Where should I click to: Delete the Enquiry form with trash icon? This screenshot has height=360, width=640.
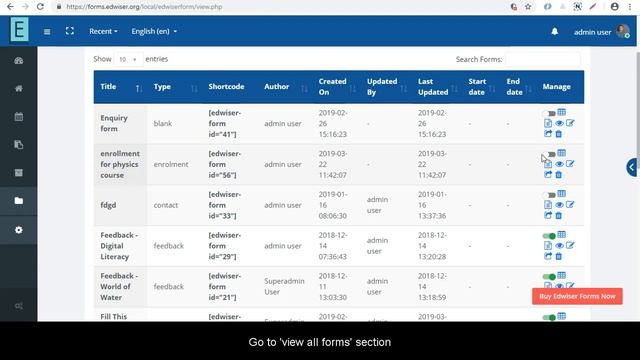tap(559, 134)
